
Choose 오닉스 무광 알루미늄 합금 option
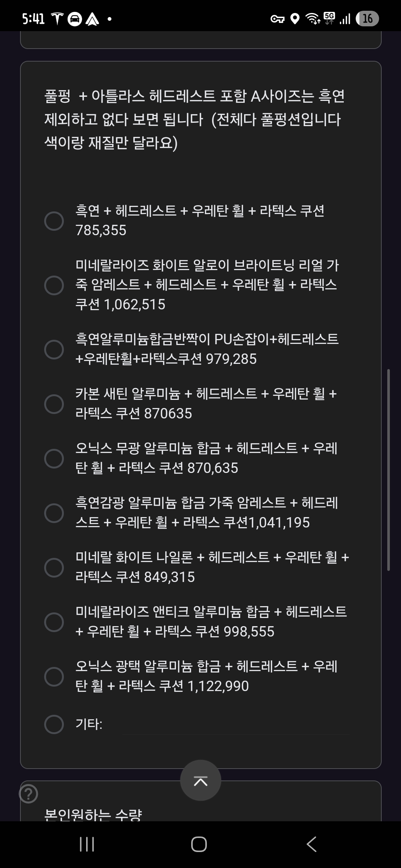click(54, 458)
